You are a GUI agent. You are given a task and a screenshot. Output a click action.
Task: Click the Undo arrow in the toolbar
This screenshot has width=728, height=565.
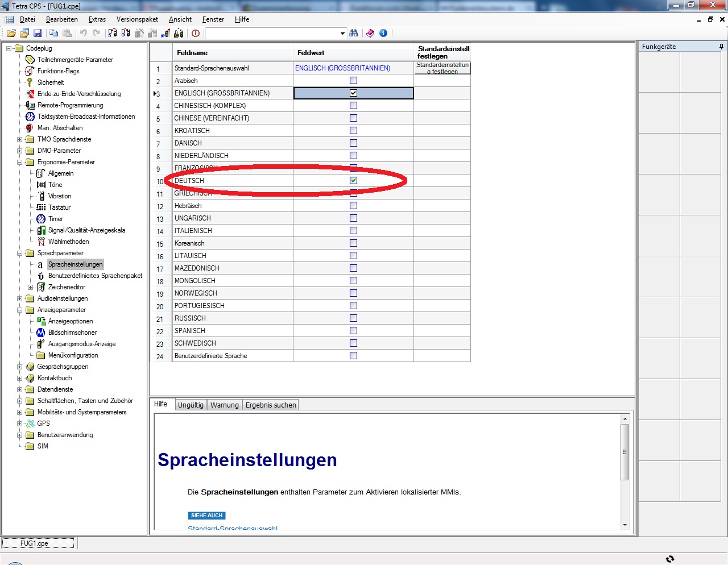tap(84, 34)
